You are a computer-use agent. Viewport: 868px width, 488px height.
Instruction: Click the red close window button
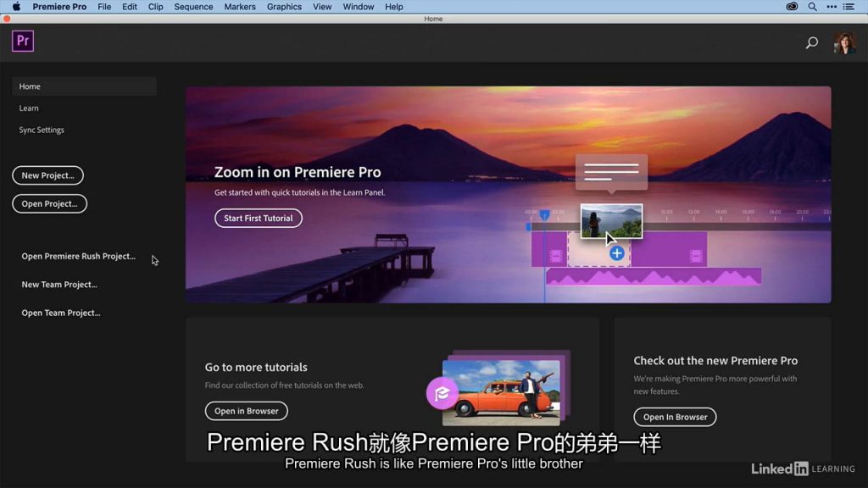(x=7, y=19)
